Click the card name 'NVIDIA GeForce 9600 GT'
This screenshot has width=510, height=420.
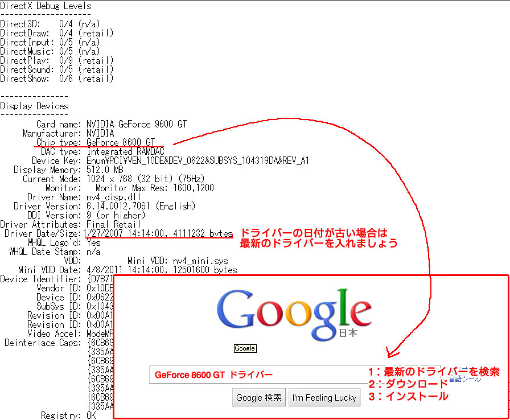pyautogui.click(x=137, y=124)
